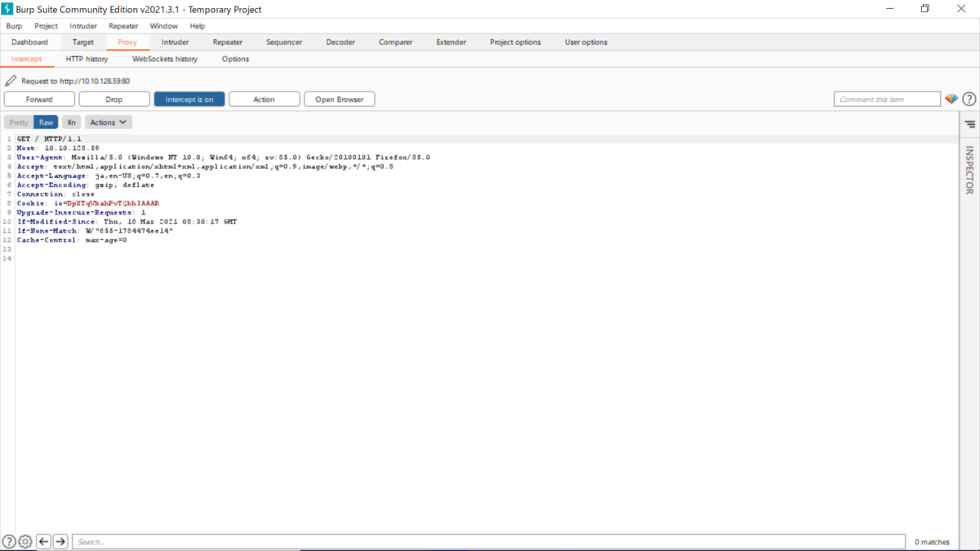The image size is (980, 551).
Task: Click the Comment this item field
Action: point(887,99)
